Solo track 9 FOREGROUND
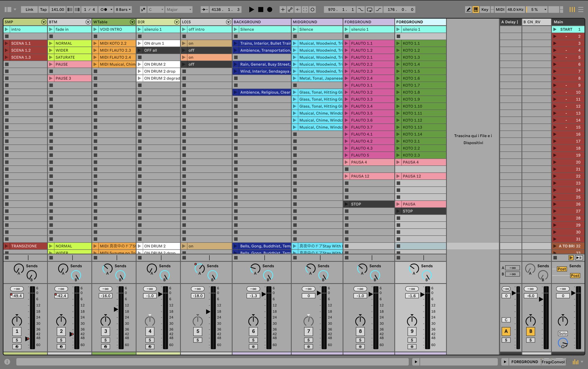 [412, 340]
